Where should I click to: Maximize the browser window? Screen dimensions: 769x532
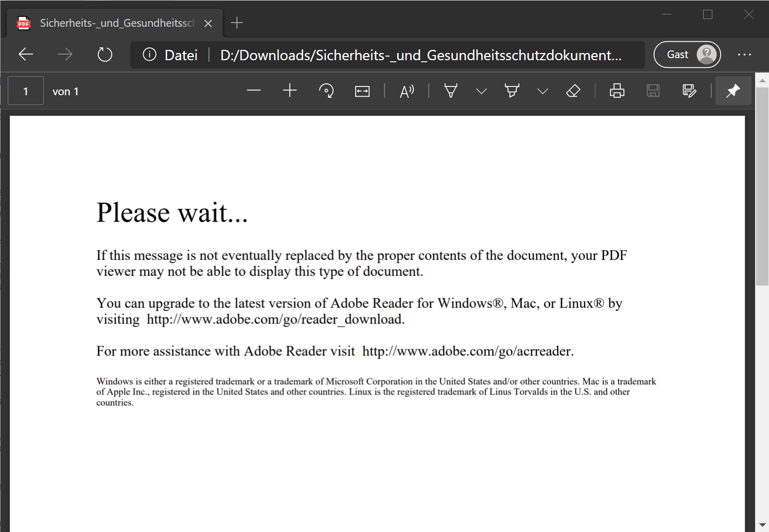pyautogui.click(x=708, y=14)
